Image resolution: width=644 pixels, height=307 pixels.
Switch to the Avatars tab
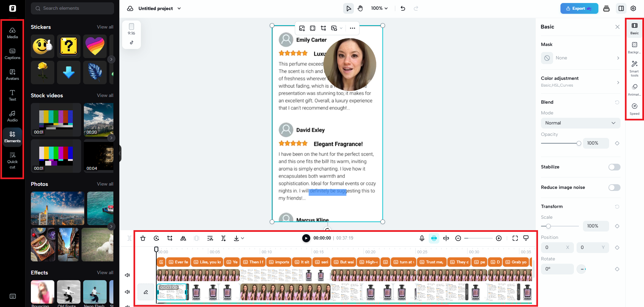(12, 74)
